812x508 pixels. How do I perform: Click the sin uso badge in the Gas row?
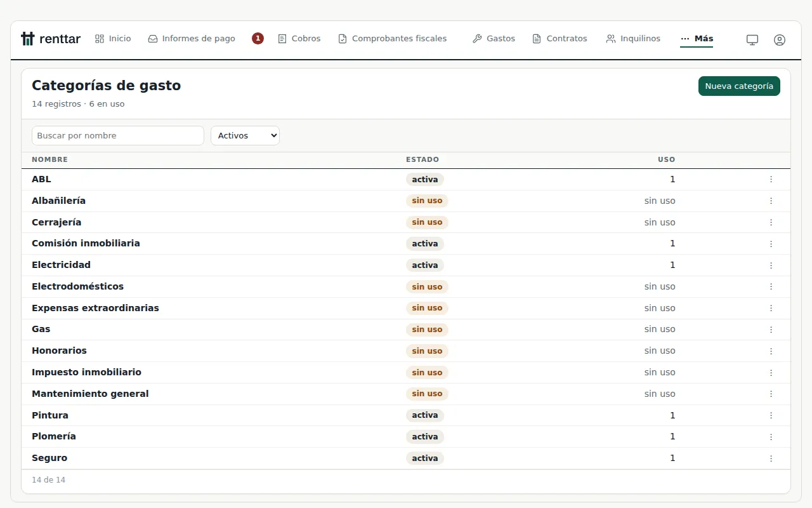(427, 330)
